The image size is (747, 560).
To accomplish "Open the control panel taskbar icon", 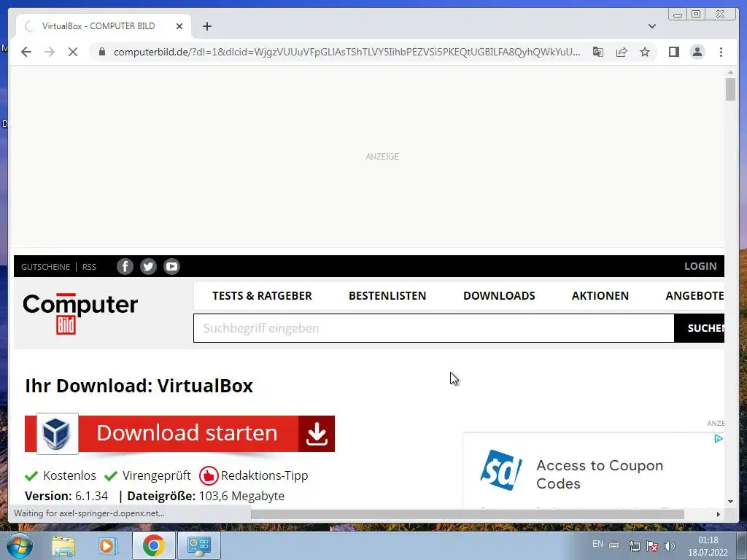I will 198,545.
